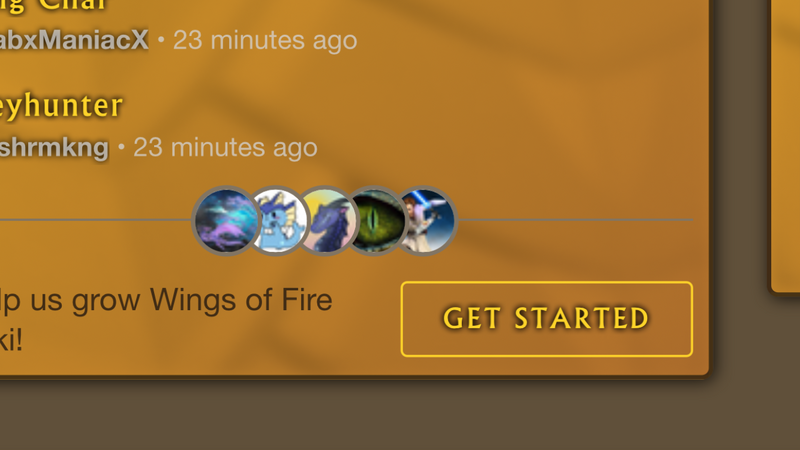Click the lightsaber Jedi avatar
Image resolution: width=800 pixels, height=450 pixels.
[427, 220]
